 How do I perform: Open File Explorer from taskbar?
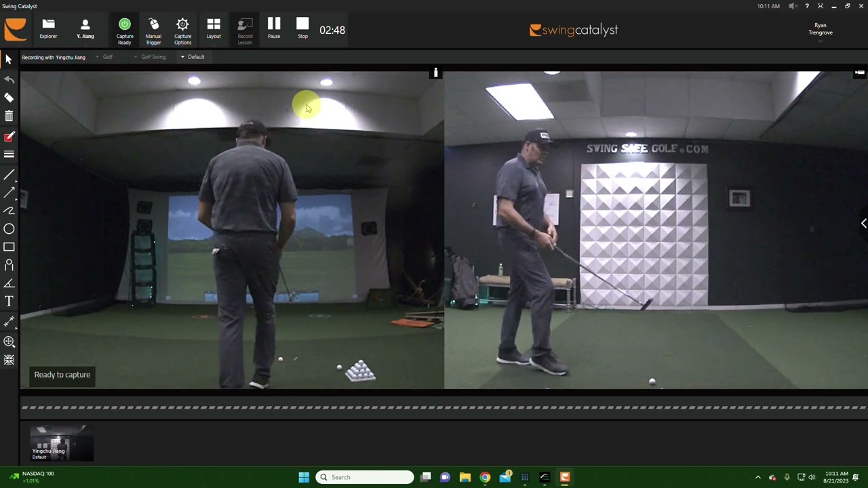pyautogui.click(x=465, y=477)
